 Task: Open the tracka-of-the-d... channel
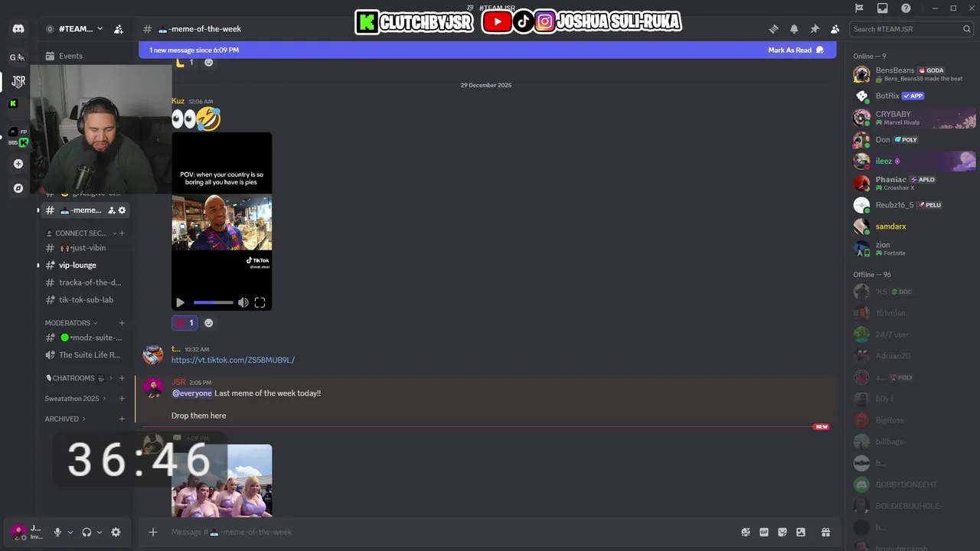(84, 282)
